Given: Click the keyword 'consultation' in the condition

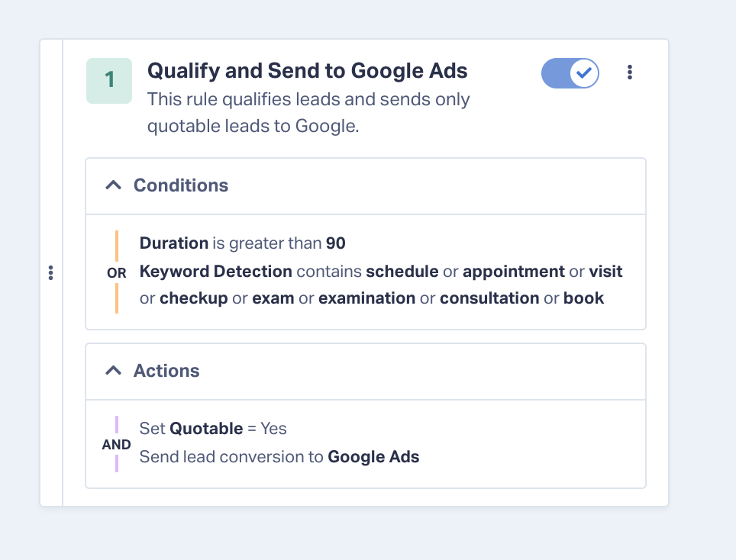Looking at the screenshot, I should (489, 298).
